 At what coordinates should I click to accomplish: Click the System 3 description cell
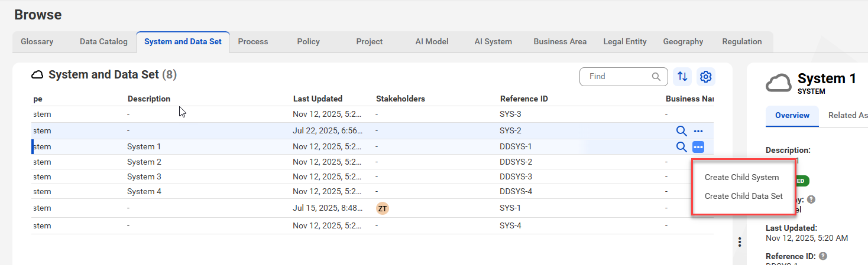tap(144, 177)
